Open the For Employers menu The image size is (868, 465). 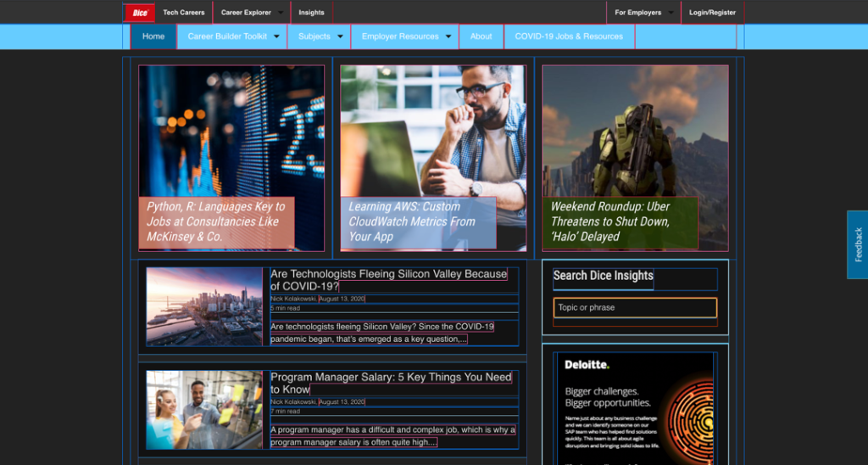pyautogui.click(x=638, y=12)
